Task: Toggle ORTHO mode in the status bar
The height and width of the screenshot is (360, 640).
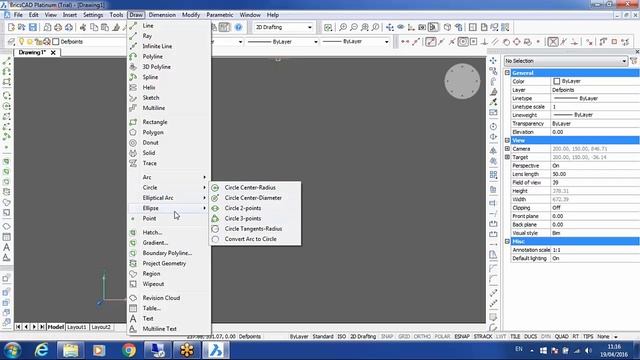Action: pyautogui.click(x=422, y=336)
